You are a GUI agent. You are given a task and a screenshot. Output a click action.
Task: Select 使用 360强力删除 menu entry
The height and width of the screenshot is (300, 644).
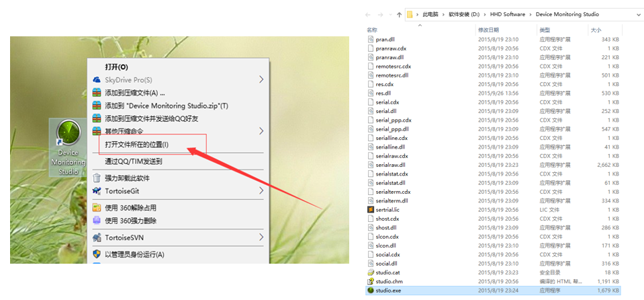point(179,221)
